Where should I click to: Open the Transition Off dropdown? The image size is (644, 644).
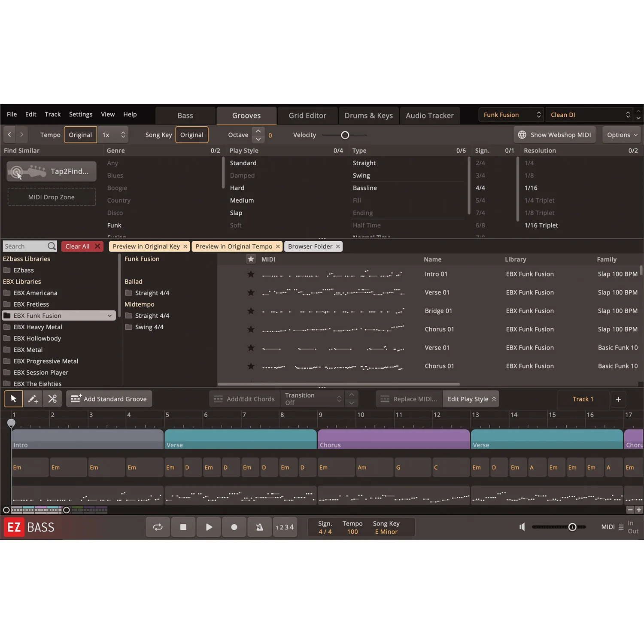(x=313, y=399)
